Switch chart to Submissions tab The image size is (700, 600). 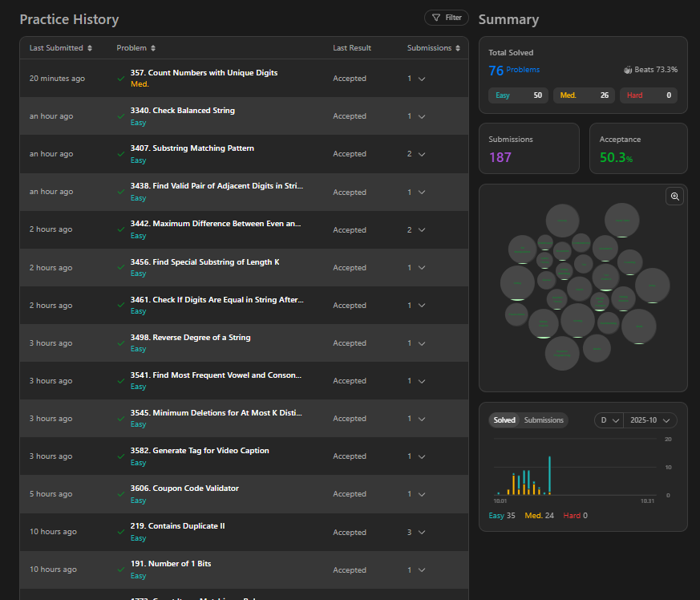pos(544,420)
